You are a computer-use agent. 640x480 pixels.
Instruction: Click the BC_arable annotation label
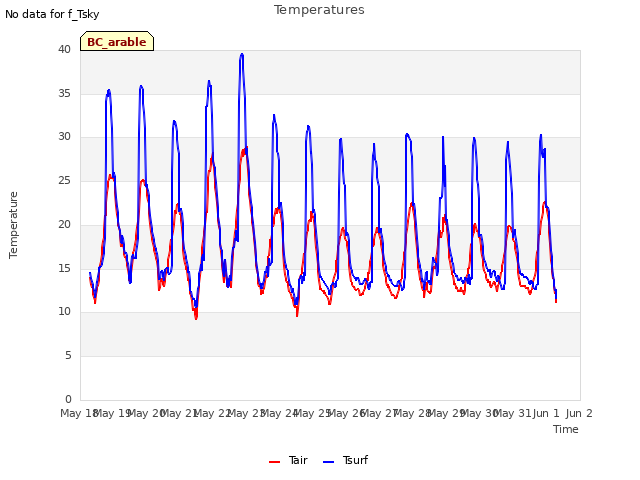tap(117, 41)
